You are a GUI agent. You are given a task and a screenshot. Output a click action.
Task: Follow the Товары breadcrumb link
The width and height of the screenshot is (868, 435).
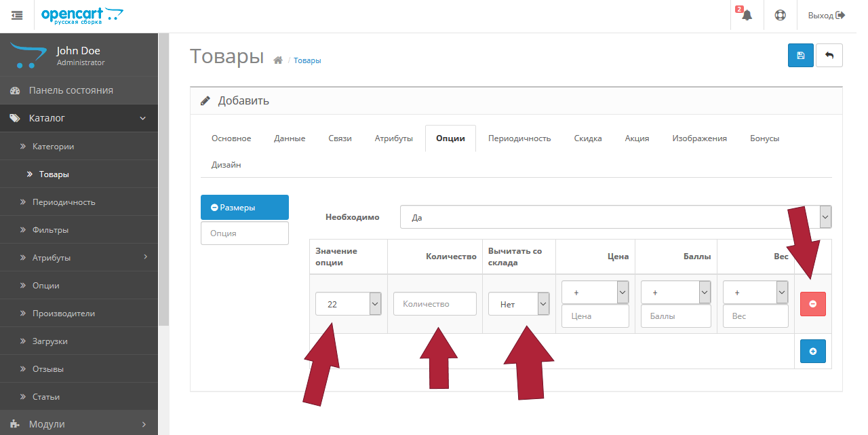[307, 60]
